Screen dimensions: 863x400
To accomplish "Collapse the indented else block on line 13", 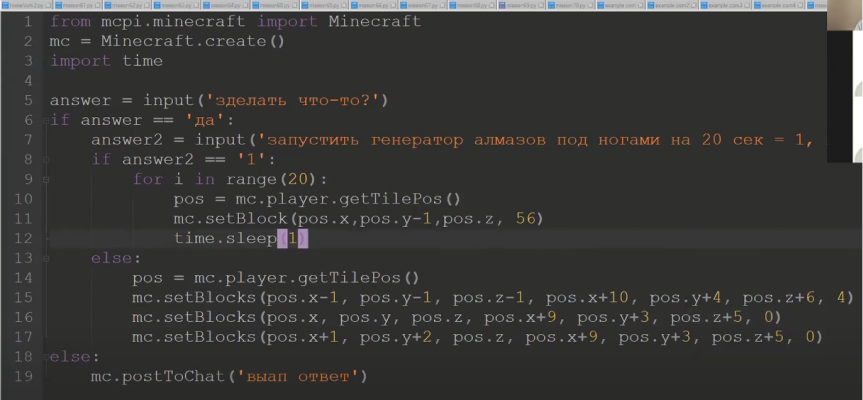I will coord(44,258).
